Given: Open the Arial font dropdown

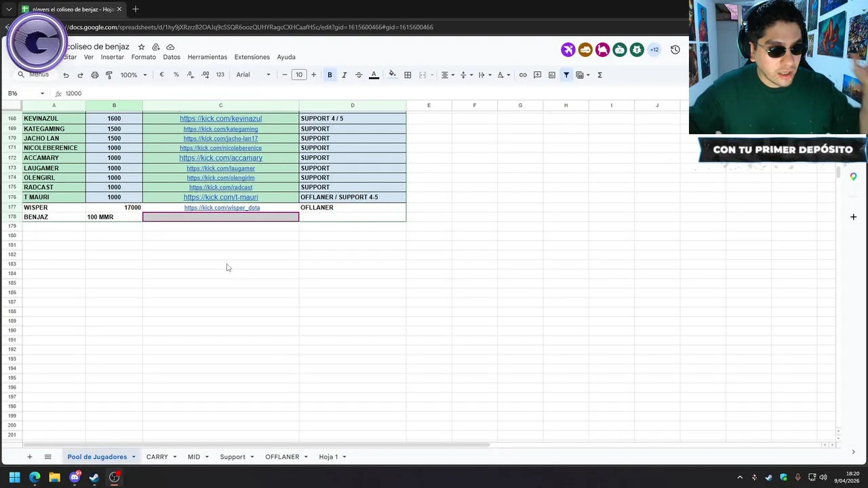Looking at the screenshot, I should (x=254, y=75).
